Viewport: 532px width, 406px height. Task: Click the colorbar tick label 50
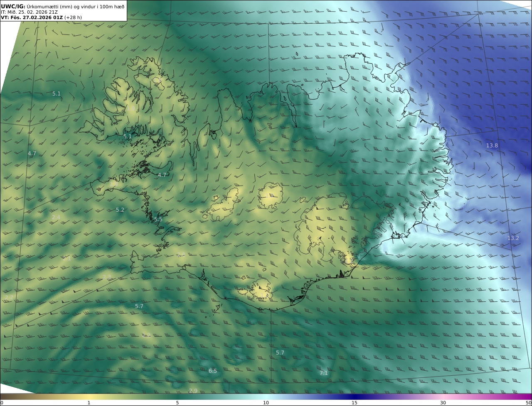coord(529,403)
